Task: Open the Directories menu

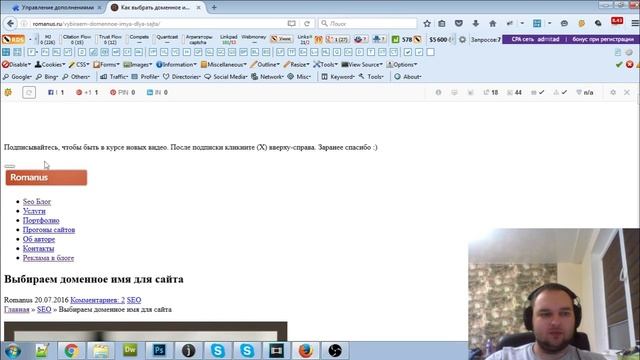Action: point(182,77)
